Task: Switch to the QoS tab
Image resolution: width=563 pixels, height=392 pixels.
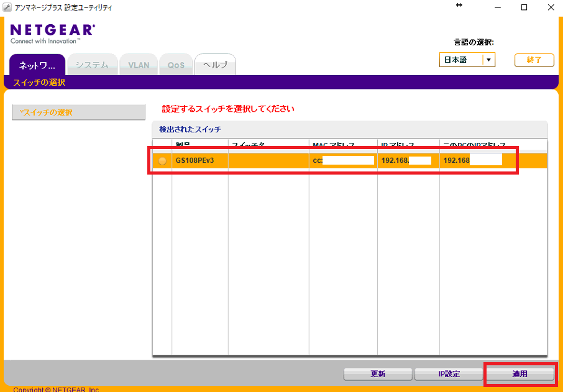Action: [176, 64]
